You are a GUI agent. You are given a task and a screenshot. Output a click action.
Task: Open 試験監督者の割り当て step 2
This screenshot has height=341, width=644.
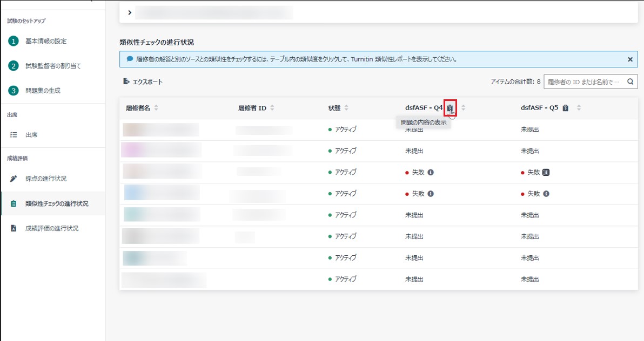[53, 66]
